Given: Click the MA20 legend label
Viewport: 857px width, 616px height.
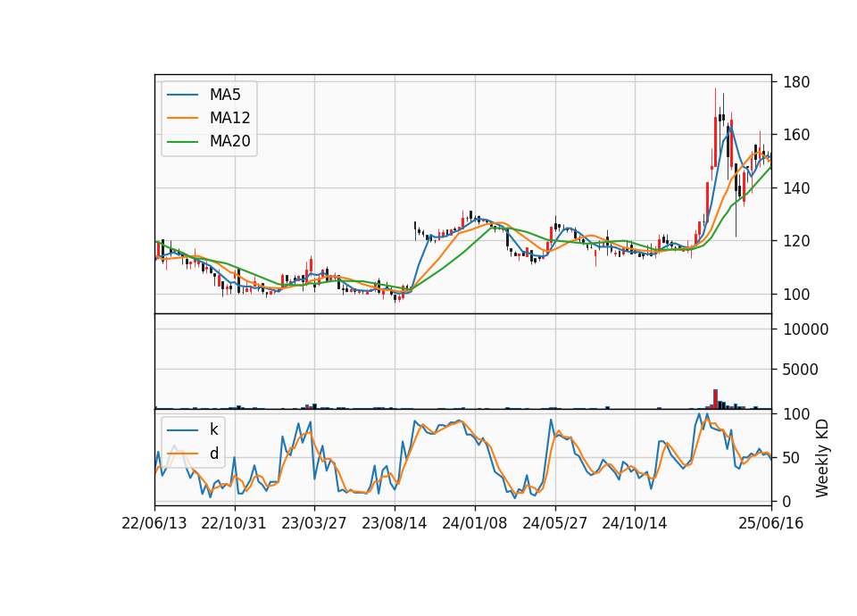Looking at the screenshot, I should (x=229, y=141).
